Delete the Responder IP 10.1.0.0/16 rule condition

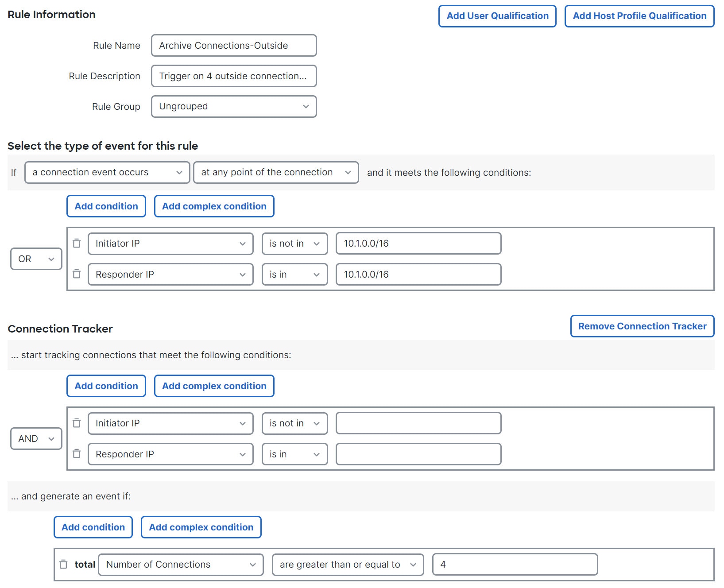click(x=77, y=274)
